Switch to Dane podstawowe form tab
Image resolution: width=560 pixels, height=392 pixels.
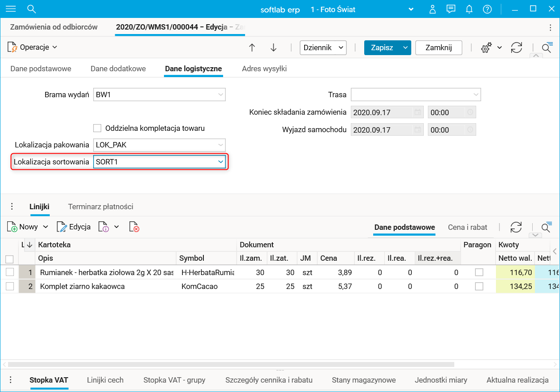tap(41, 69)
